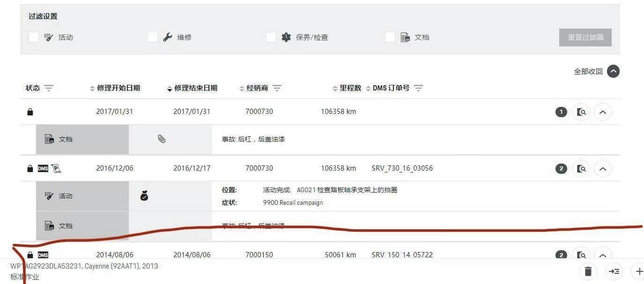Click the trash delete icon in bottom bar

(x=588, y=271)
